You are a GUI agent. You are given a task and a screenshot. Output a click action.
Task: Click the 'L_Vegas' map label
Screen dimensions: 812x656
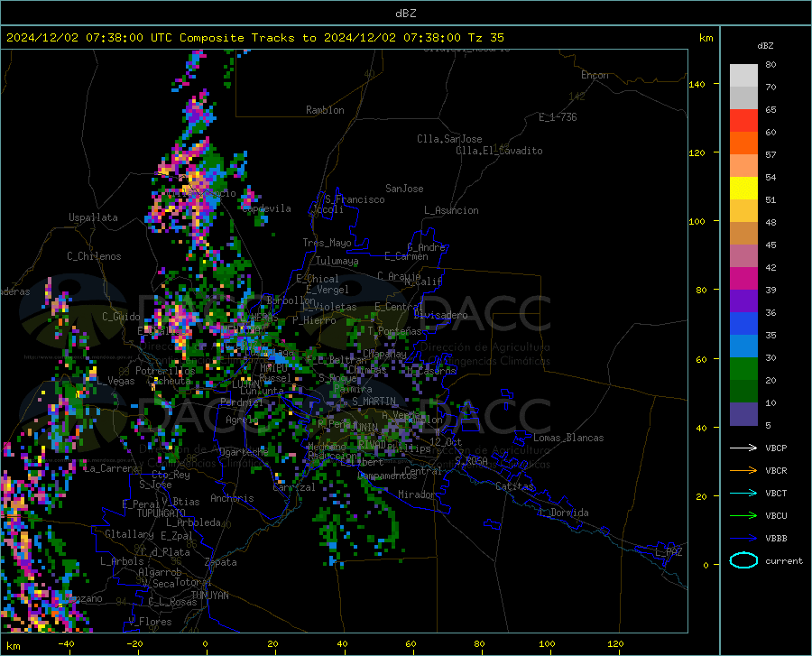coord(115,381)
